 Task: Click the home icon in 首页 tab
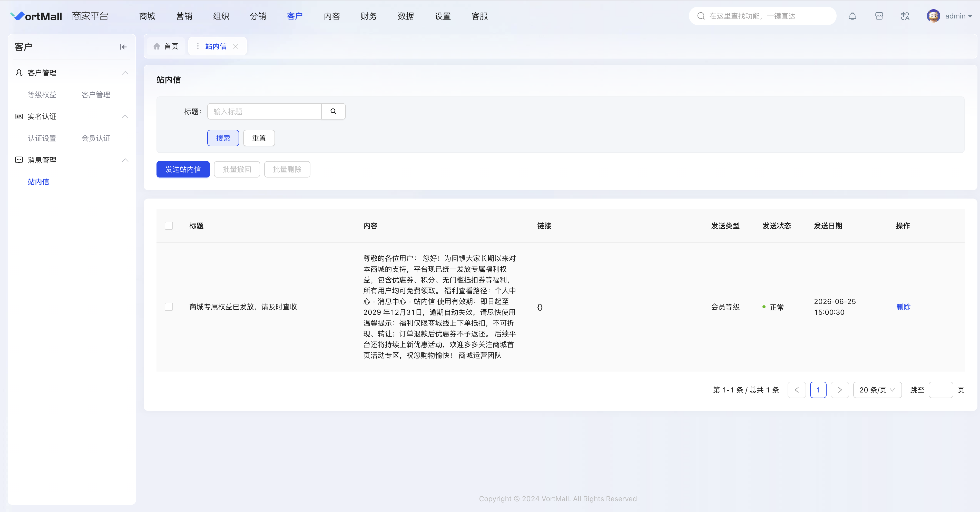coord(156,46)
